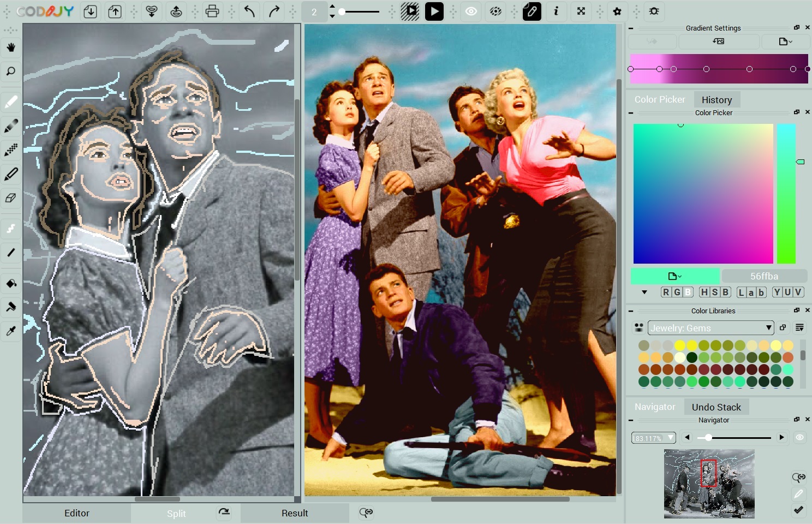
Task: Click the zoom-link icon beside the Result tab
Action: 366,512
